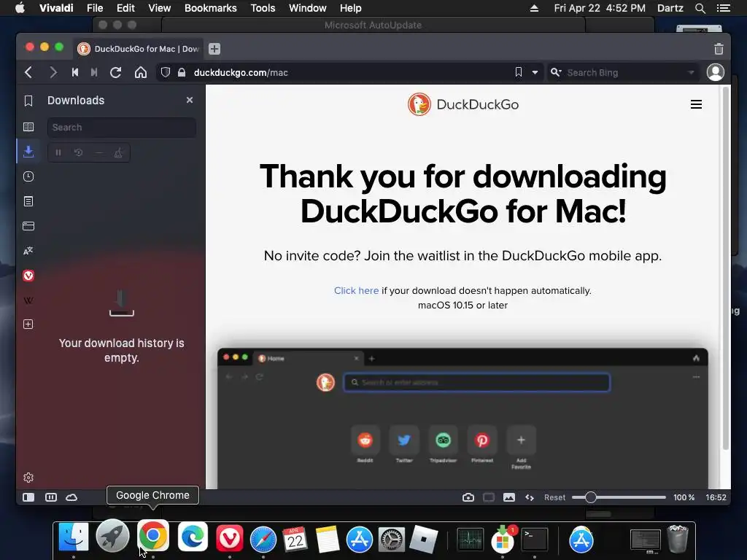Viewport: 747px width, 560px height.
Task: Go to the home page
Action: tap(141, 72)
